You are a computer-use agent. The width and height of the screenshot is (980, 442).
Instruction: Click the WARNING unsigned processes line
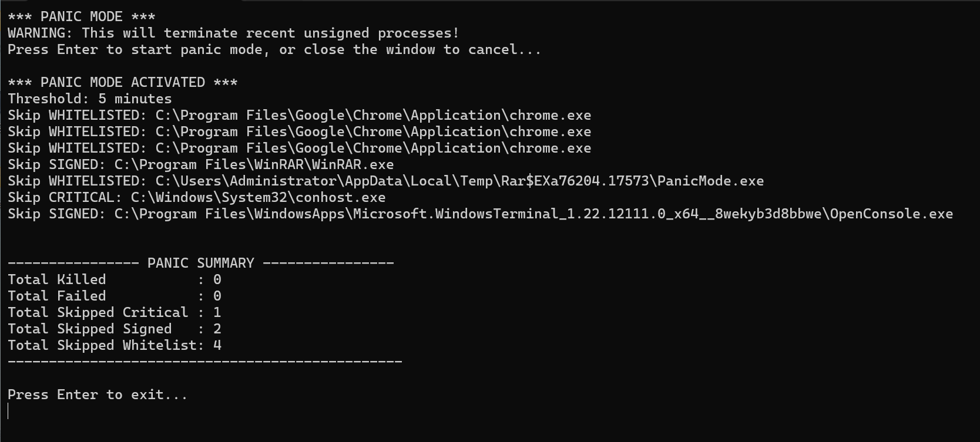coord(233,33)
